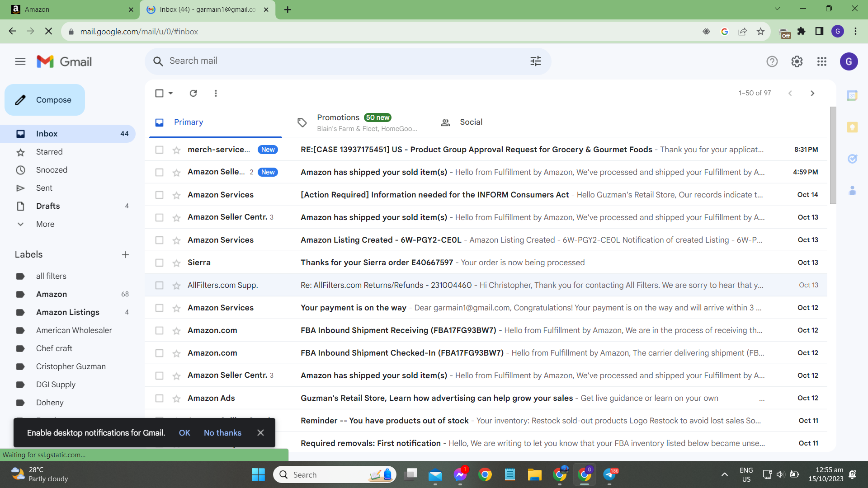Open Google Calendar side panel icon
The height and width of the screenshot is (488, 868).
852,95
